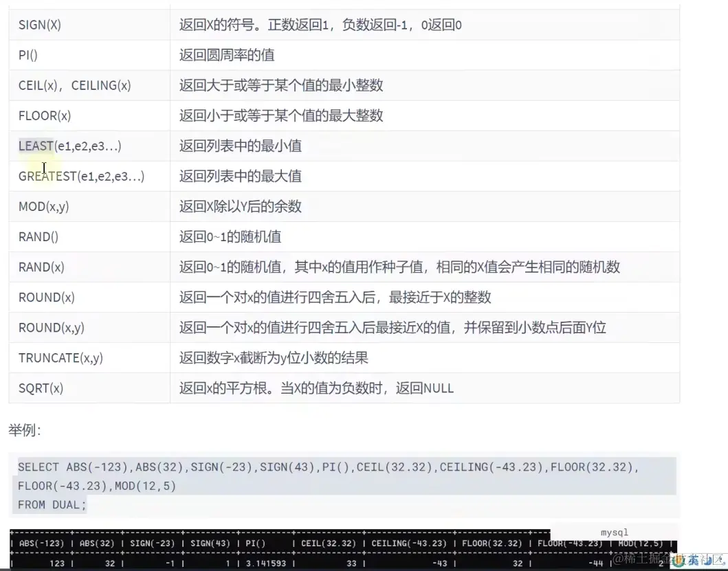Select description 返回数字x截断为y位小数的结果
The width and height of the screenshot is (728, 571).
(x=274, y=357)
